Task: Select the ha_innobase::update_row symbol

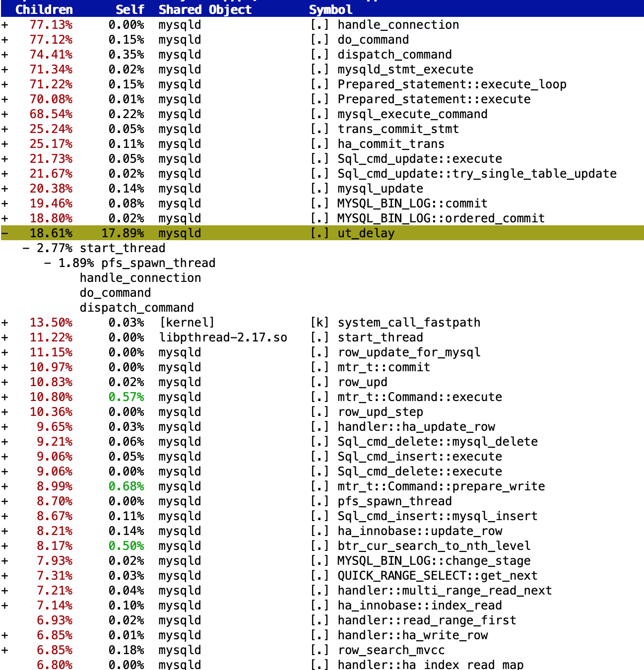Action: (420, 531)
